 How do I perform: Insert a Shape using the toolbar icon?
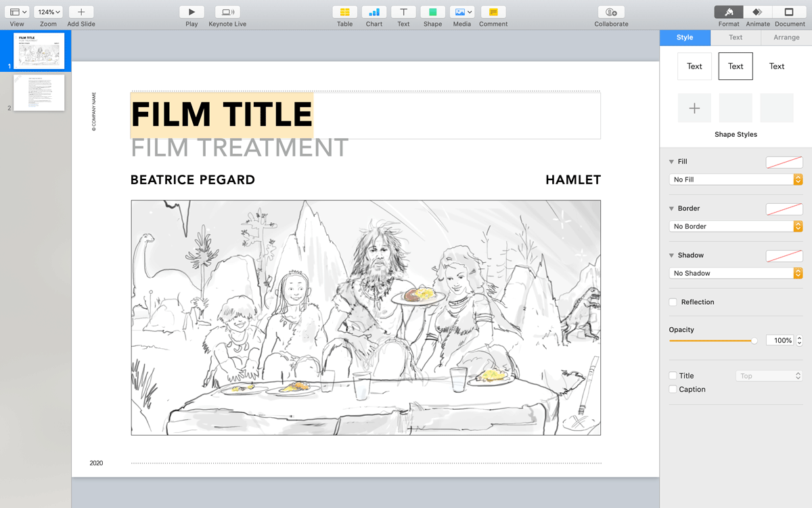[x=432, y=12]
